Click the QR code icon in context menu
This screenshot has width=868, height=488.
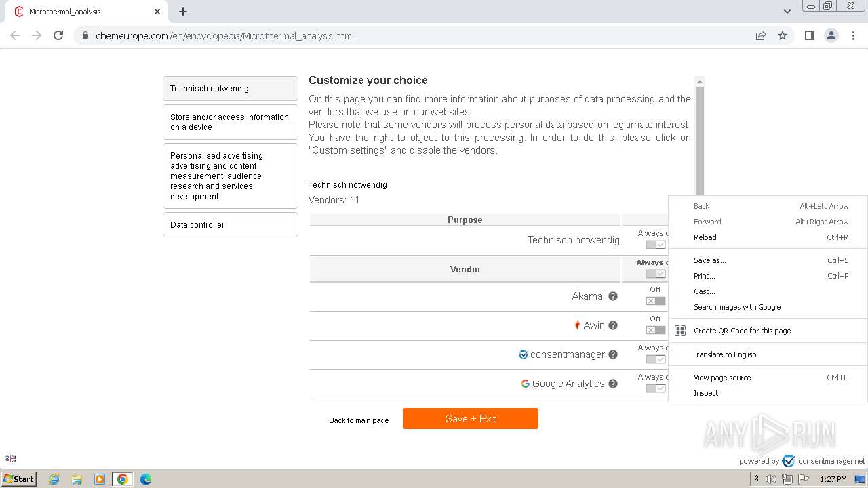680,331
